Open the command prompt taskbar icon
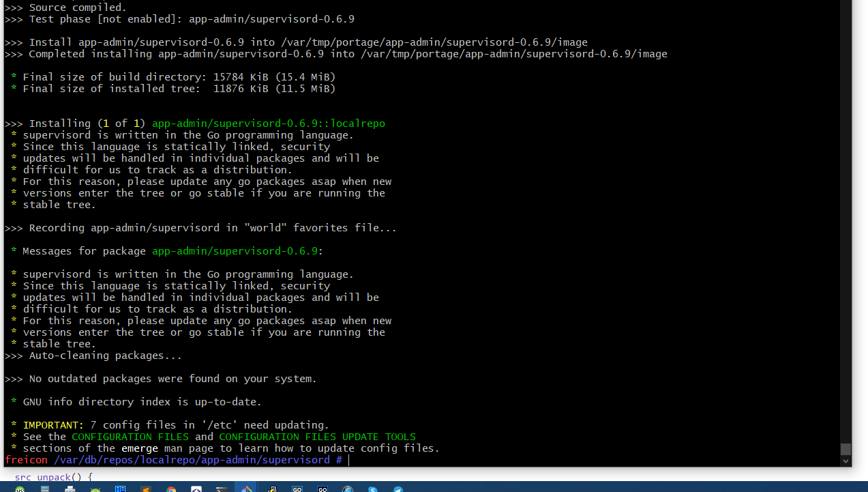The height and width of the screenshot is (492, 868). (221, 489)
